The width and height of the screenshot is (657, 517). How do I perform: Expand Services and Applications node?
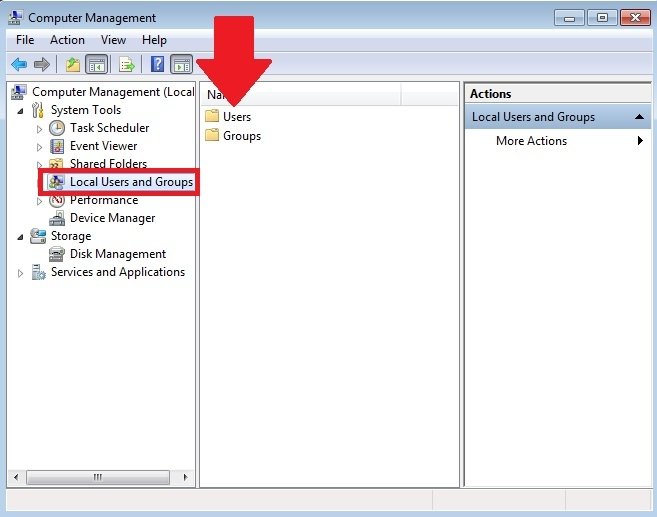20,274
